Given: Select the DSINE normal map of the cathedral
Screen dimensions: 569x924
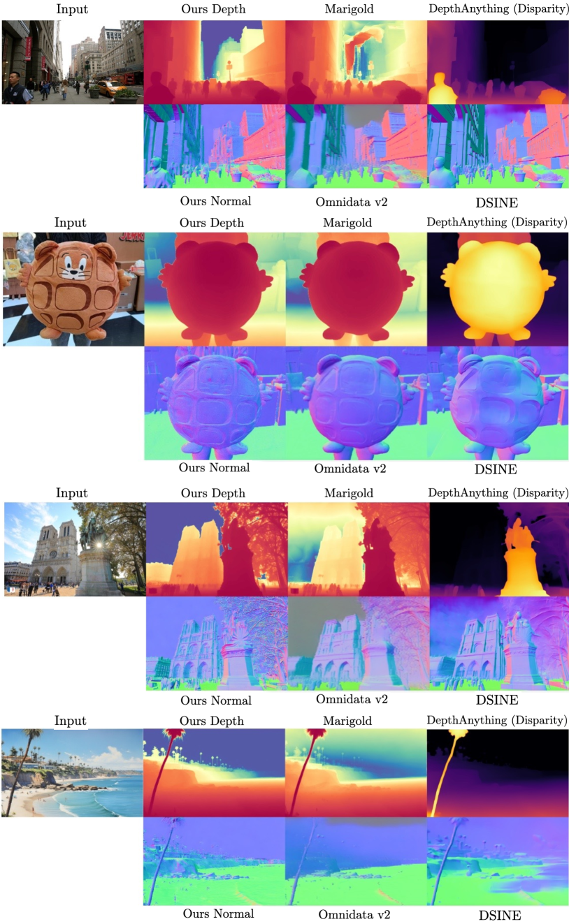Looking at the screenshot, I should click(499, 643).
